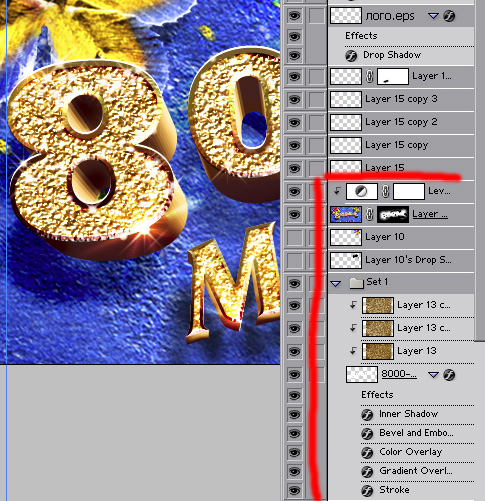Image resolution: width=485 pixels, height=501 pixels.
Task: Open layer style via 8000 layer fx icon
Action: click(449, 375)
